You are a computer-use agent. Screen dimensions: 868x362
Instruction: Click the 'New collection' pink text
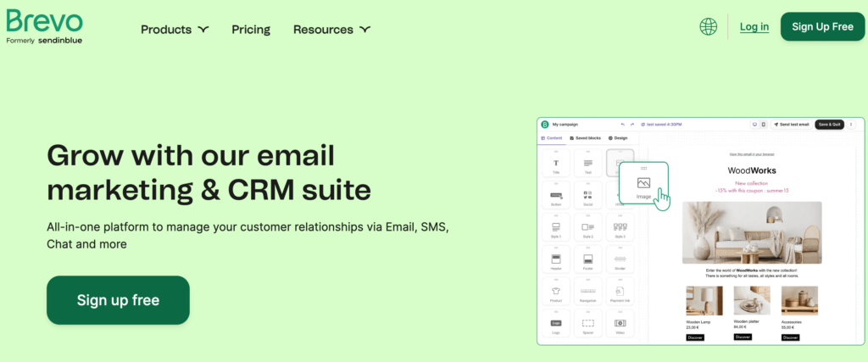click(x=752, y=183)
